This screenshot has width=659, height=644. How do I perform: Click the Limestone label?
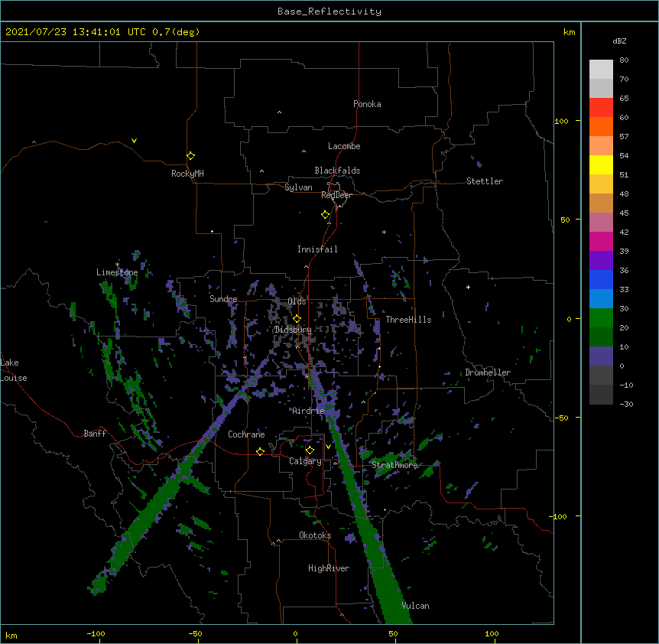[x=117, y=272]
